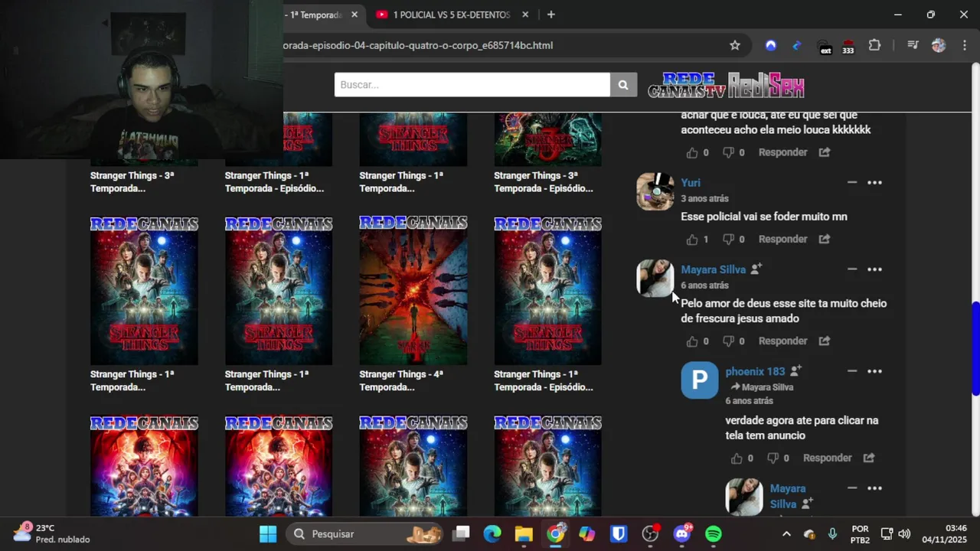Collapse Yuri's comment with minus icon
Image resolution: width=980 pixels, height=551 pixels.
(x=852, y=183)
